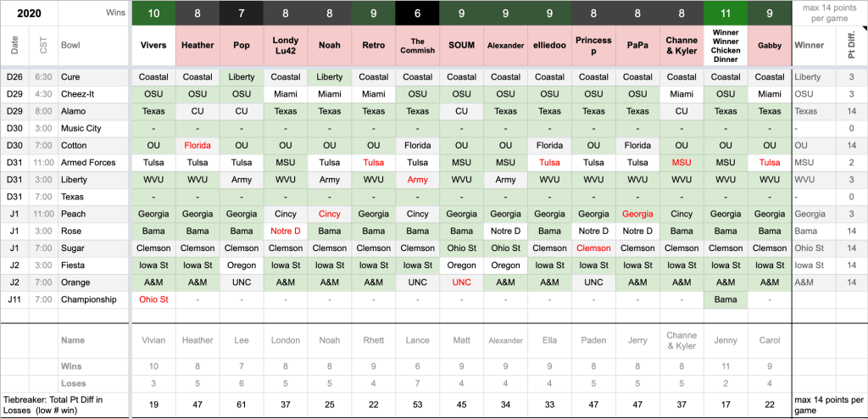Click the red Ohio St championship pick
Viewport: 868px width, 419px height.
[153, 299]
